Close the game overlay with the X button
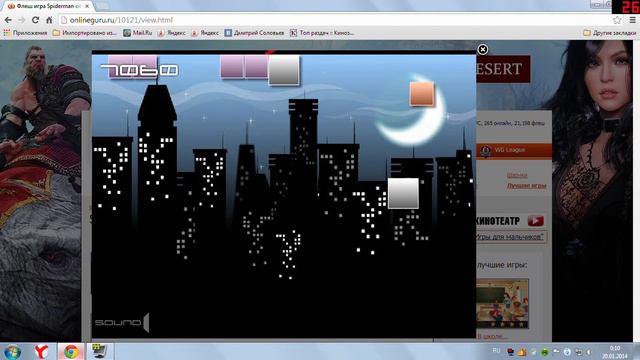The image size is (640, 360). [482, 49]
